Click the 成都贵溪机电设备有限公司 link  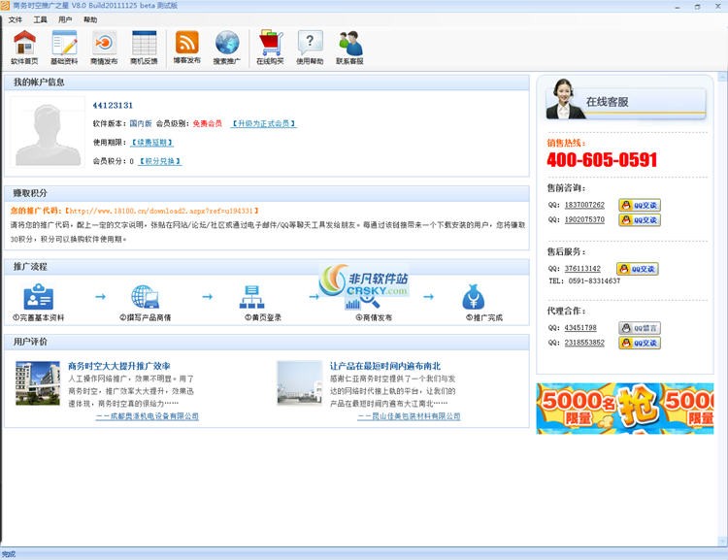pyautogui.click(x=148, y=416)
